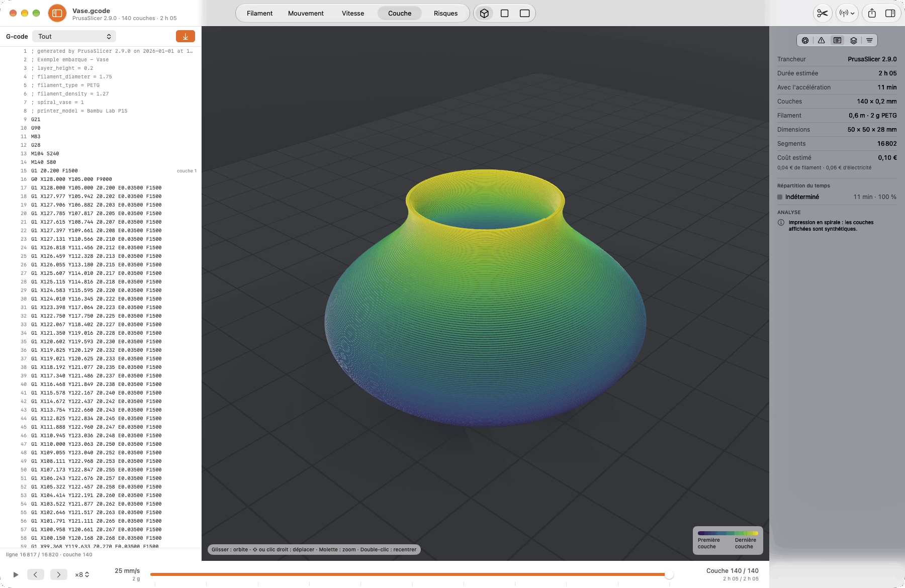The image size is (905, 588).
Task: Switch to the Vitesse tab
Action: [x=353, y=14]
